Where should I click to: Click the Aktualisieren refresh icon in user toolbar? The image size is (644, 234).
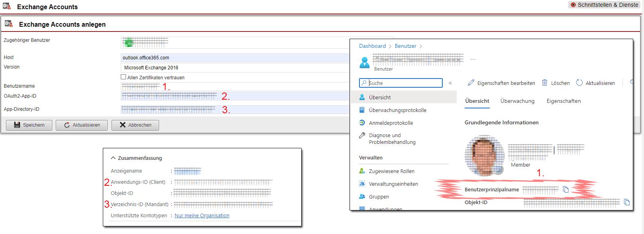(579, 83)
